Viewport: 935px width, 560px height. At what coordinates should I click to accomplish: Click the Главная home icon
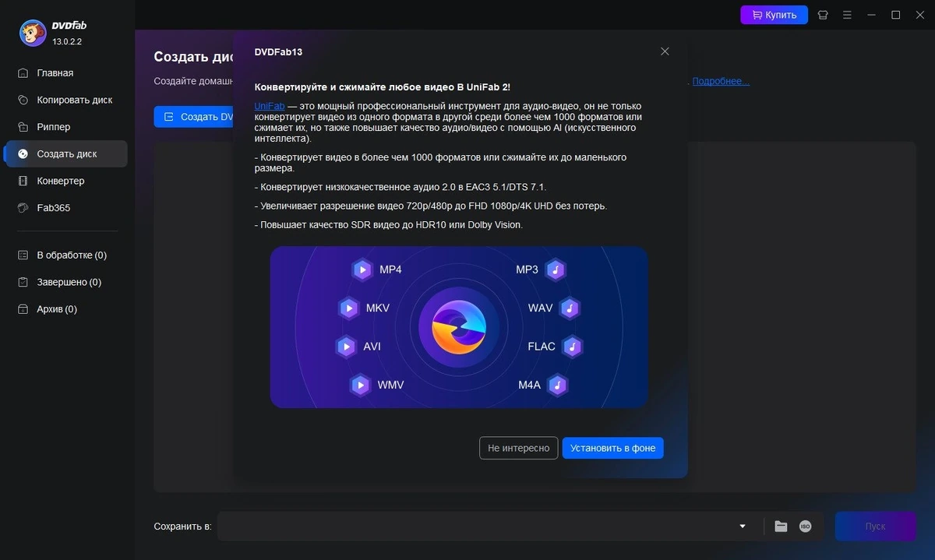[23, 73]
